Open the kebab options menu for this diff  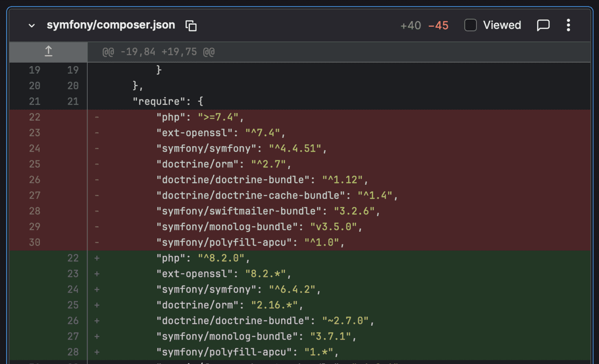click(x=568, y=25)
